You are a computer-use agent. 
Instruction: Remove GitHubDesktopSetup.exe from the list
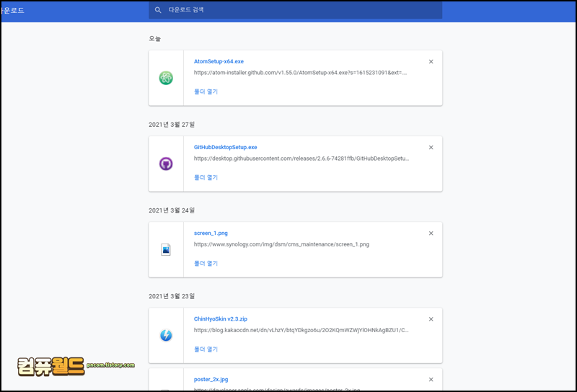[431, 148]
